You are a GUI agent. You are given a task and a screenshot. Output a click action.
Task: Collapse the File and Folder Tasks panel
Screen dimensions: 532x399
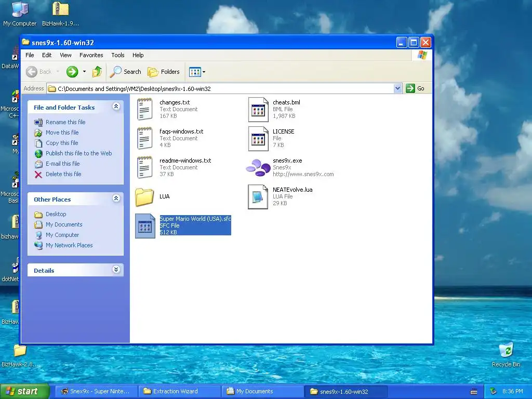pos(116,107)
